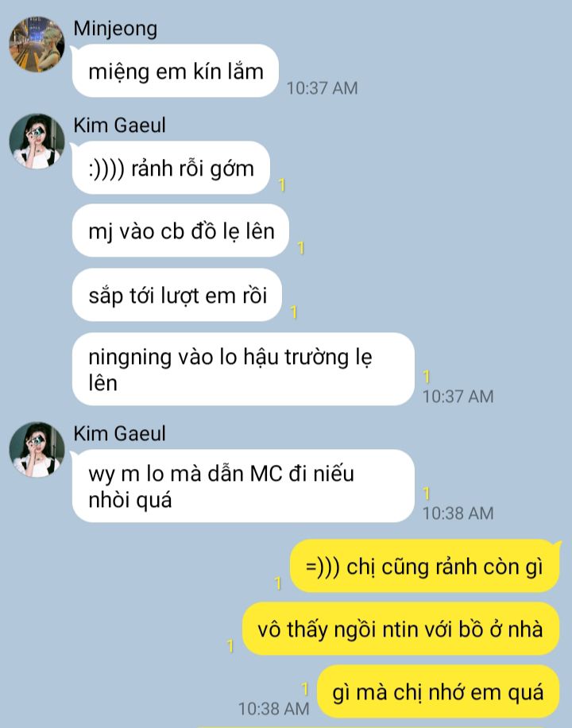
Task: Tap 'wy m lo mà dẫn MC' message
Action: [243, 486]
